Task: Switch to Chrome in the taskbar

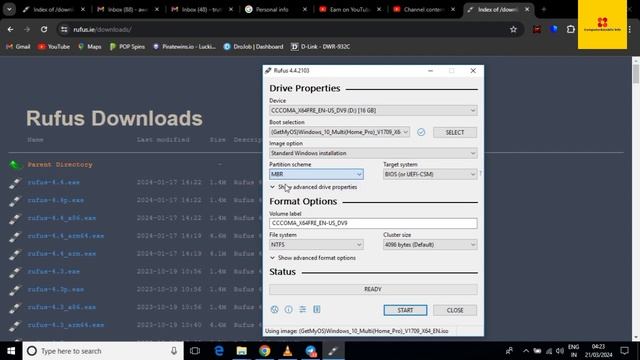Action: 264,351
